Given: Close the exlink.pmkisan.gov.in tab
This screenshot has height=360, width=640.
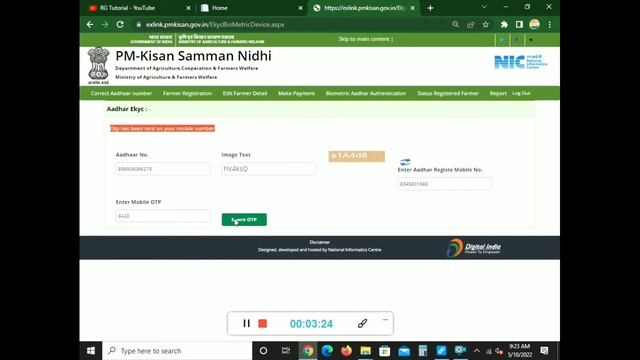Looking at the screenshot, I should coord(412,8).
